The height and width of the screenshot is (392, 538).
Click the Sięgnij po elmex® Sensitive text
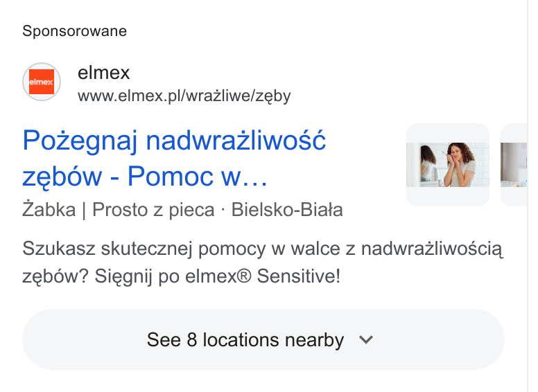[218, 276]
